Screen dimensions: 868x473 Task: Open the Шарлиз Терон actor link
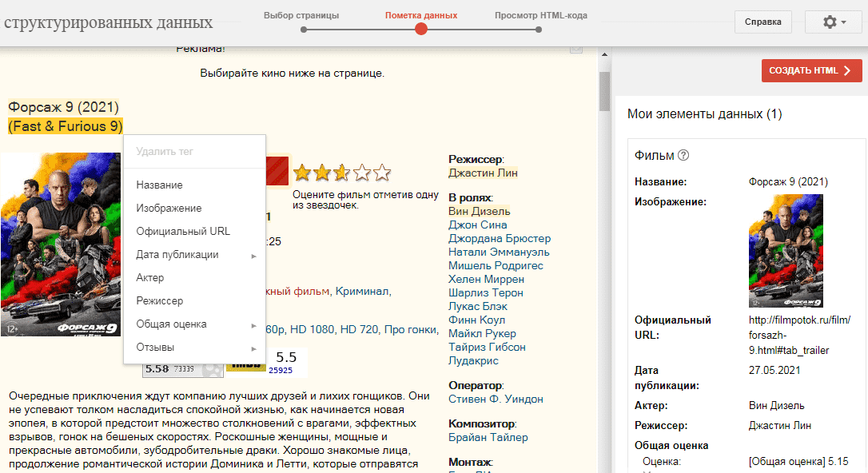click(x=485, y=292)
